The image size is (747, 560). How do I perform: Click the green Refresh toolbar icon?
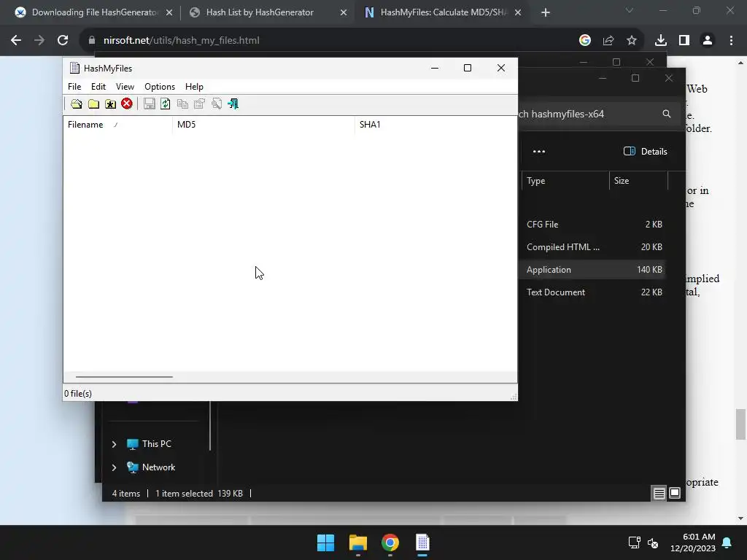pyautogui.click(x=166, y=104)
